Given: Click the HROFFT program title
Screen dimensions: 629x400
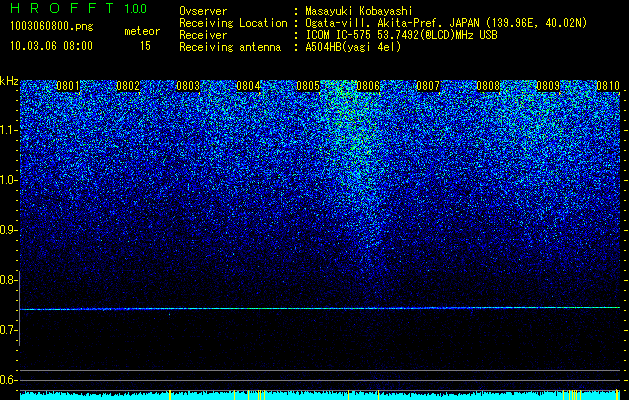Looking at the screenshot, I should pyautogui.click(x=62, y=8).
